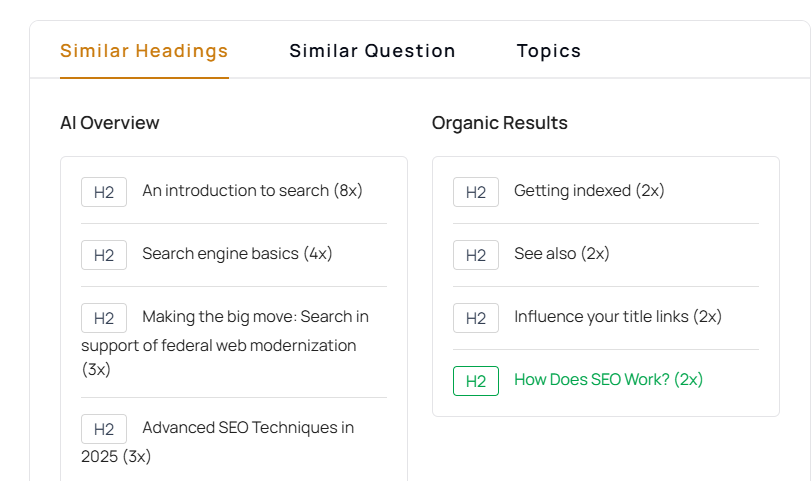Click H2 badge beside Getting indexed
Image resolution: width=811 pixels, height=481 pixels.
(x=476, y=192)
